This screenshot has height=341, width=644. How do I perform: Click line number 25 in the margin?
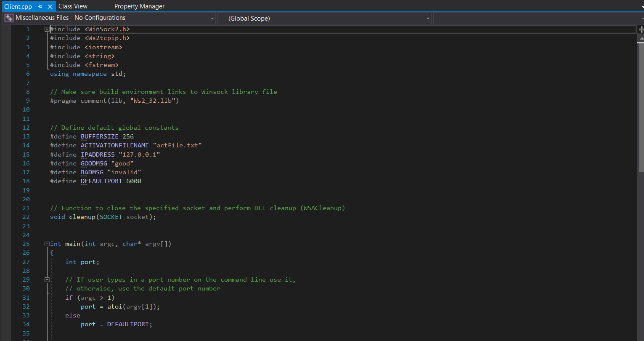(26, 244)
